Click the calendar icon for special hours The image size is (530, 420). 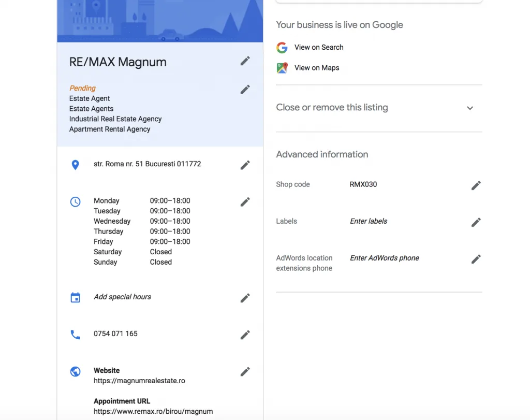76,298
